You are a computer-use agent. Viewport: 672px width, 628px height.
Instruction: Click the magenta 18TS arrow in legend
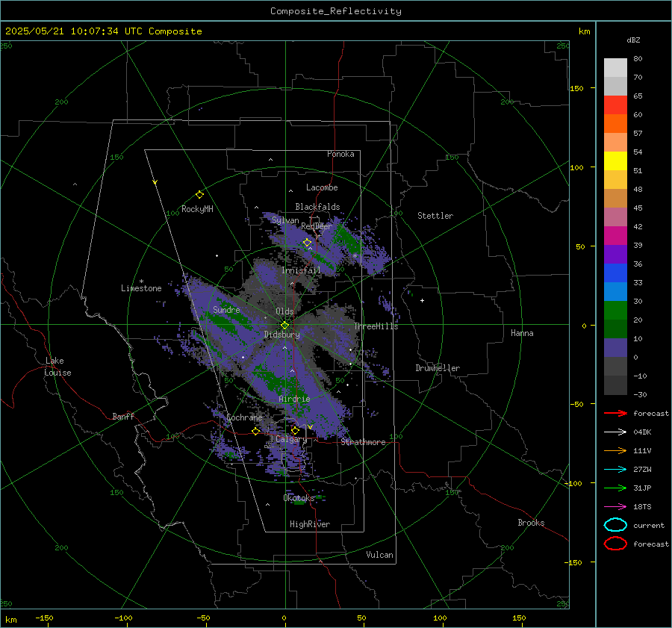615,507
